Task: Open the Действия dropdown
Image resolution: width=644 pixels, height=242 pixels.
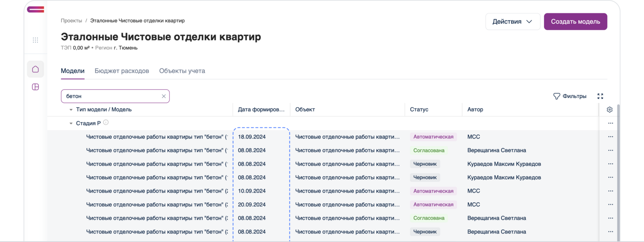Action: point(513,21)
